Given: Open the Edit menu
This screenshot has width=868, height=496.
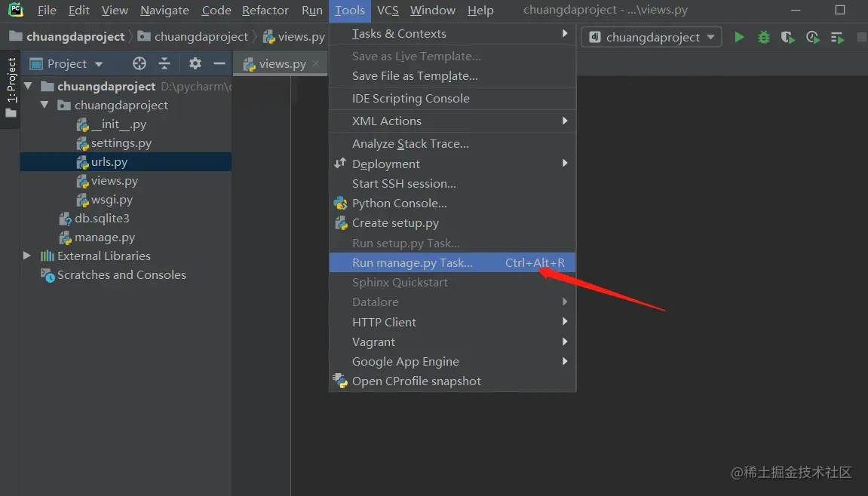Looking at the screenshot, I should 79,10.
